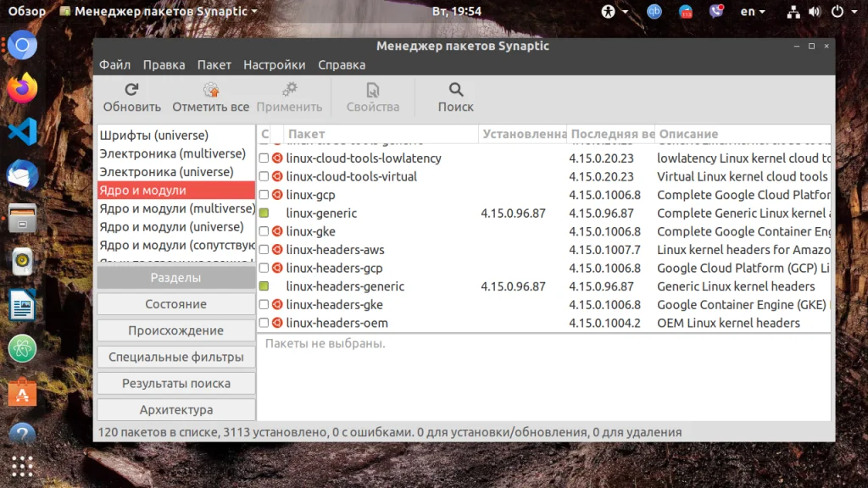Click the Search (Поиск) magnifier icon
Viewport: 868px width, 488px height.
click(455, 90)
